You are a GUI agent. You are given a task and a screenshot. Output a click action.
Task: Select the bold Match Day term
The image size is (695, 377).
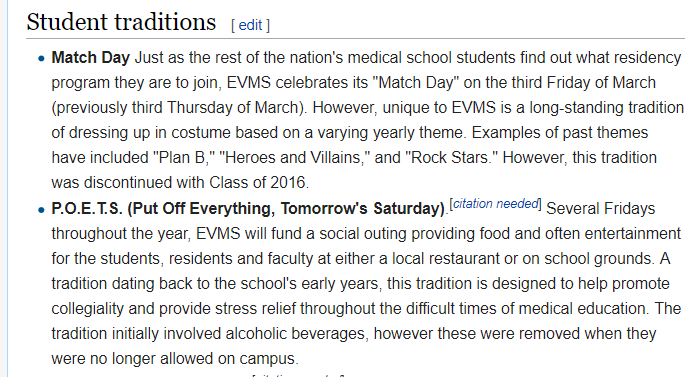(90, 58)
